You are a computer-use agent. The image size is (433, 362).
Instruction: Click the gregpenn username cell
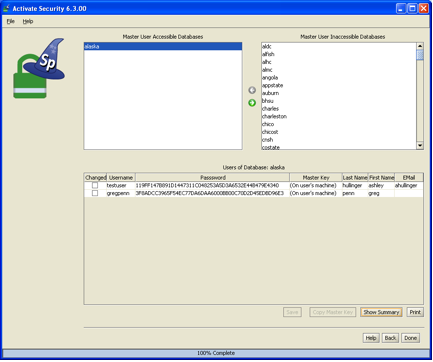click(x=121, y=193)
